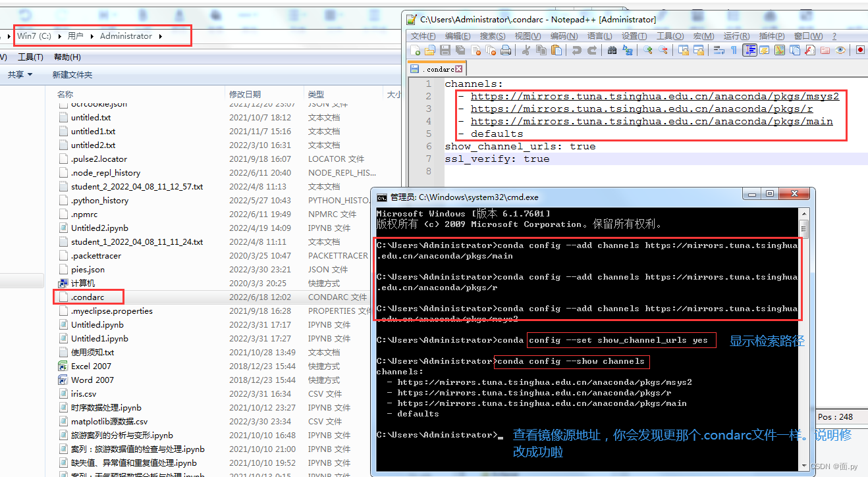The height and width of the screenshot is (477, 868).
Task: Open the 编码(N) menu in Notepad++
Action: tap(564, 36)
